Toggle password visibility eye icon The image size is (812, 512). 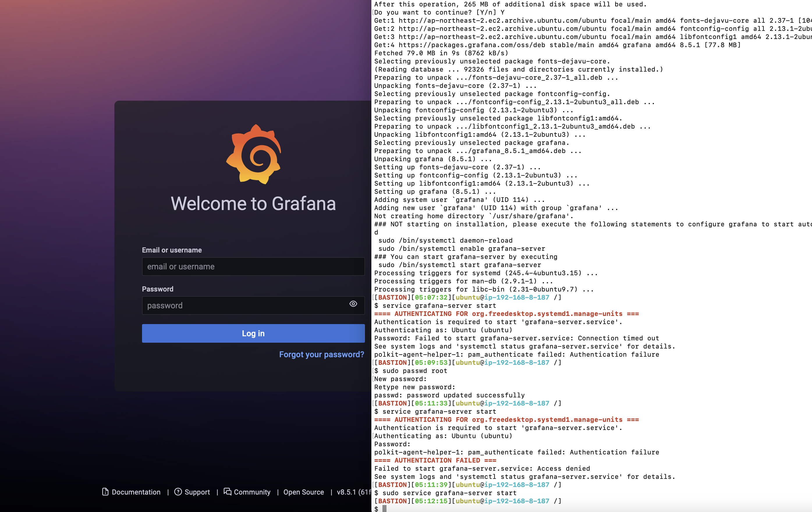pos(353,304)
